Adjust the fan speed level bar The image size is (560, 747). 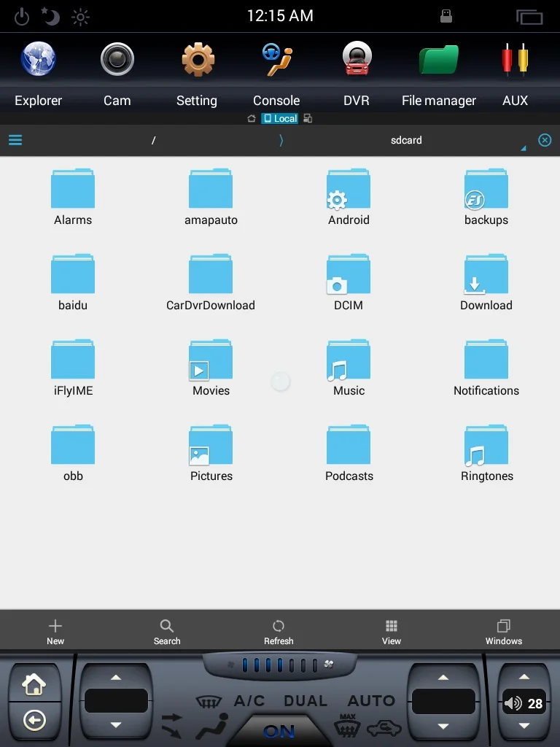coord(279,665)
